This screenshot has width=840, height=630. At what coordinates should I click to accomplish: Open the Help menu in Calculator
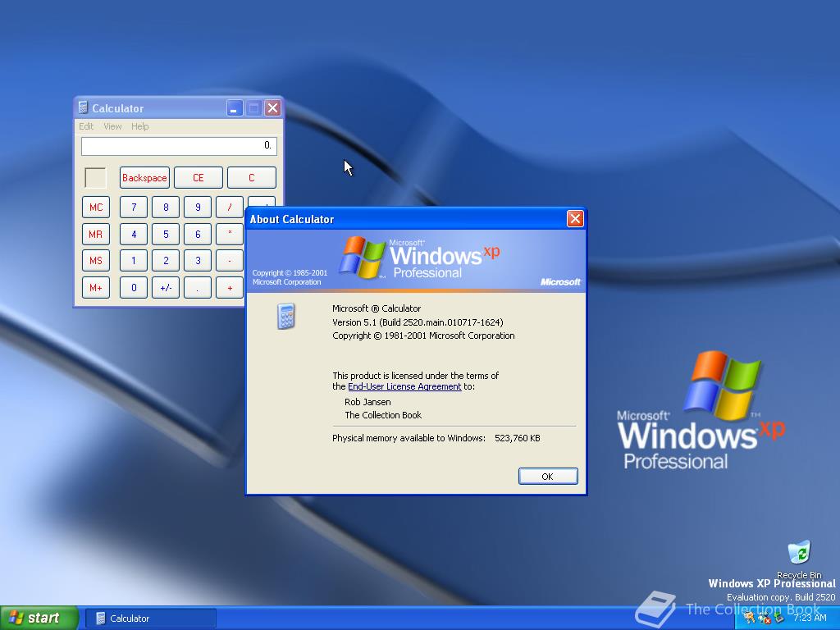139,126
